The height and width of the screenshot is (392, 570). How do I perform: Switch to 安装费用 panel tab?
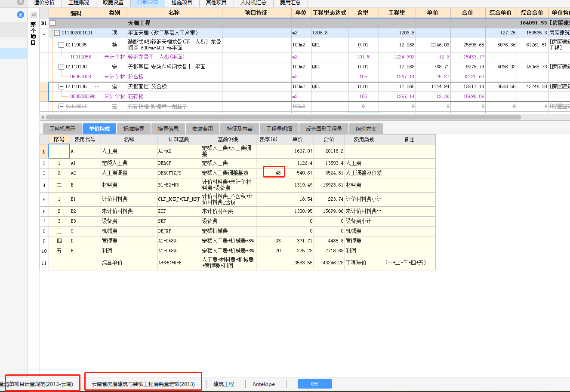click(x=203, y=129)
